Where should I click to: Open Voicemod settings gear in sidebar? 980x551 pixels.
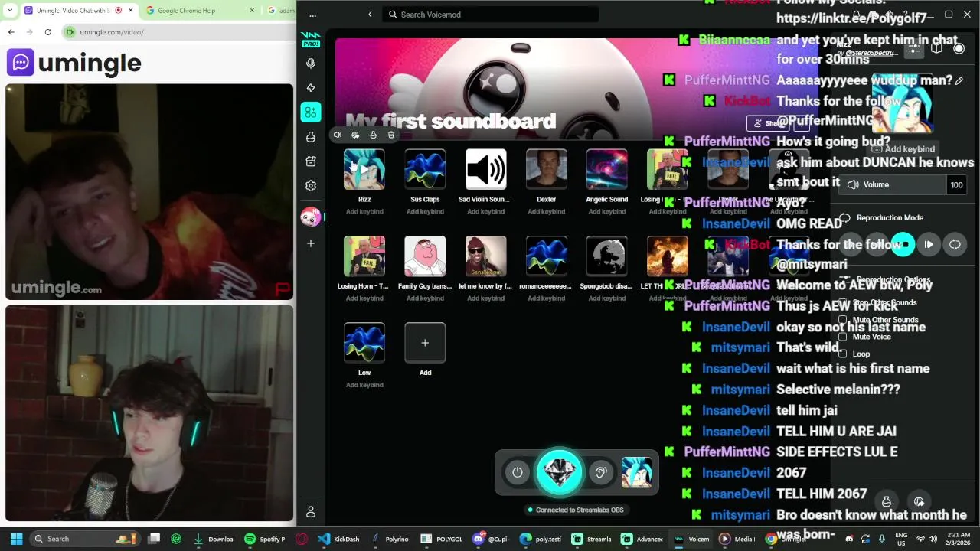(310, 186)
